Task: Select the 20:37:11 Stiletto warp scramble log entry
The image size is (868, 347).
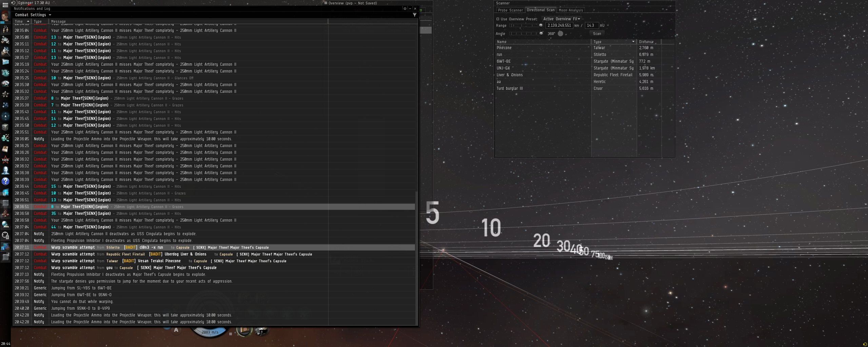Action: 214,247
